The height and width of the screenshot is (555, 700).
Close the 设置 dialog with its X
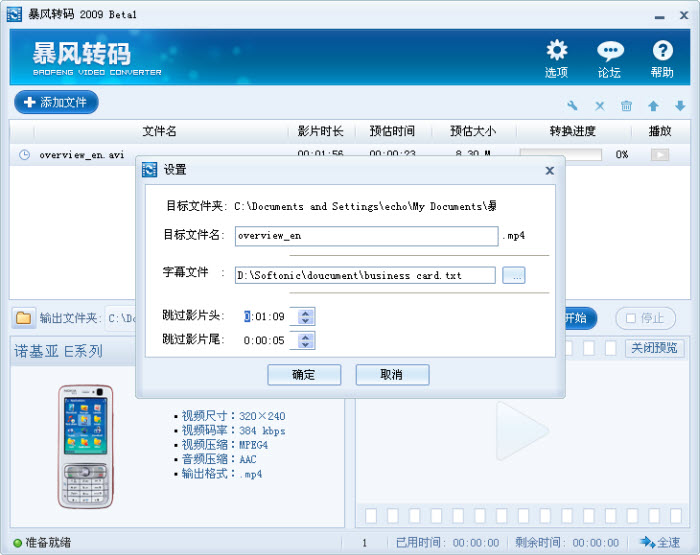tap(550, 170)
